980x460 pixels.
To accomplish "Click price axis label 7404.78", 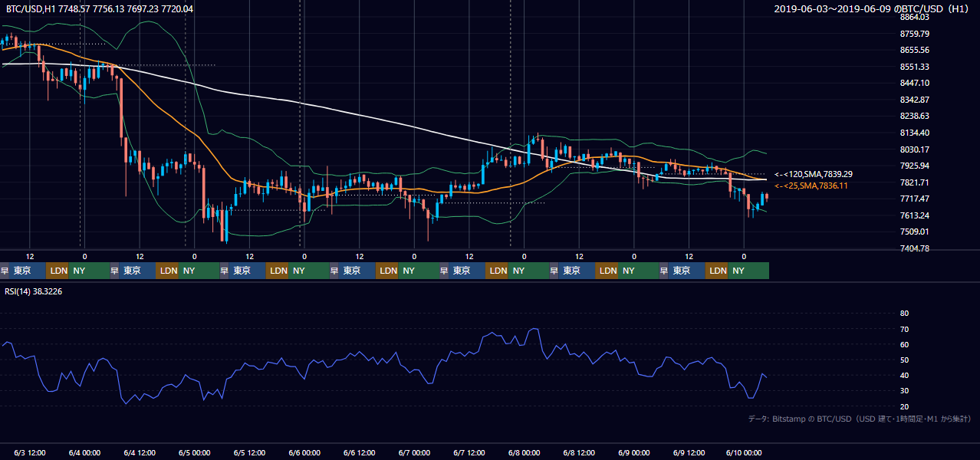I will pyautogui.click(x=915, y=248).
